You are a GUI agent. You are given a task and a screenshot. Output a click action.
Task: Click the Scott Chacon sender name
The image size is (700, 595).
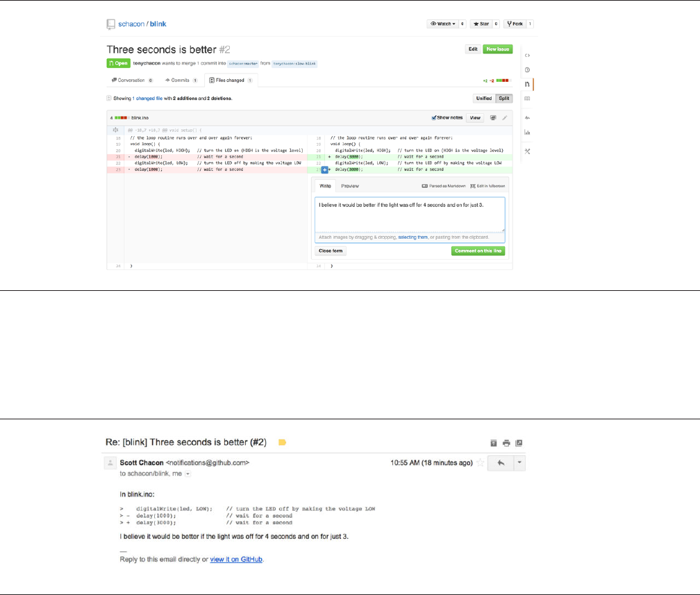[x=142, y=463]
